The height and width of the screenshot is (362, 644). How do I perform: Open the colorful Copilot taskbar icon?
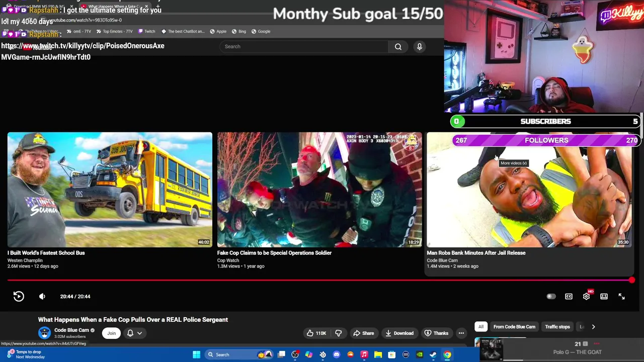(309, 354)
